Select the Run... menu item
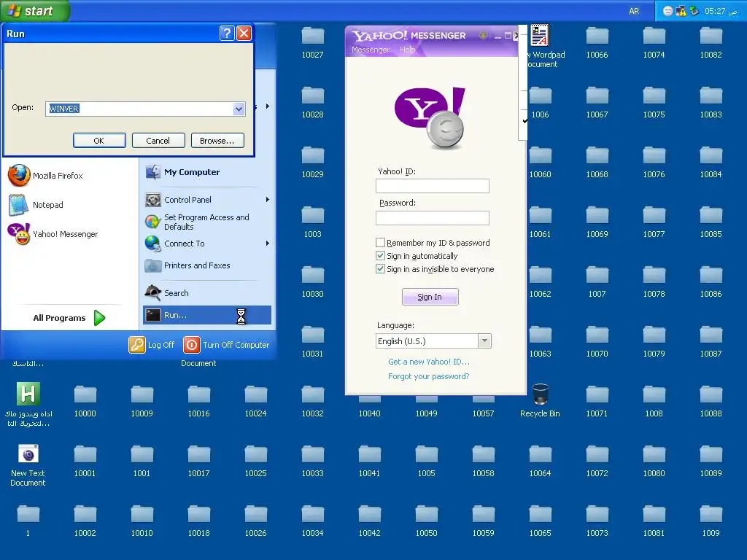The width and height of the screenshot is (747, 560). [207, 315]
